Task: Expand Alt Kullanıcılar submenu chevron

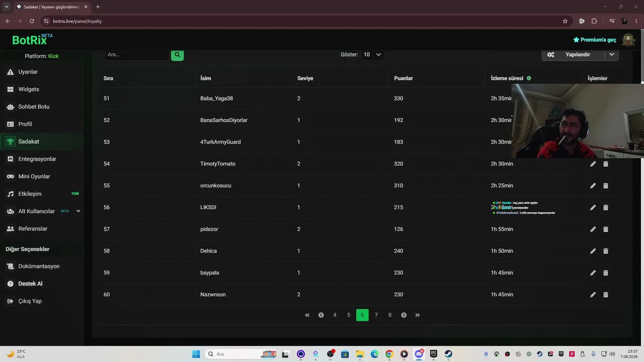Action: click(x=78, y=211)
